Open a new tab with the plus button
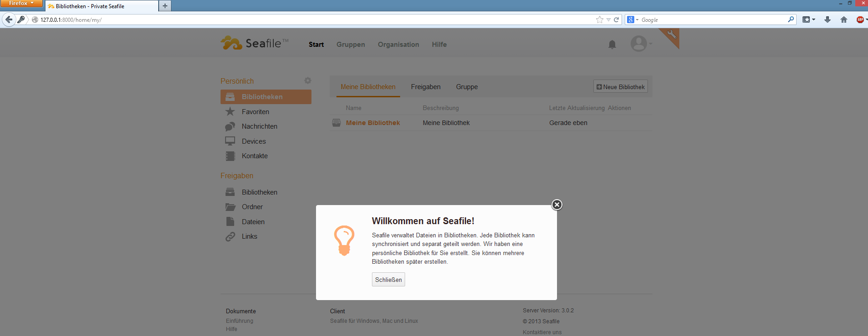Viewport: 868px width, 336px height. pyautogui.click(x=165, y=6)
